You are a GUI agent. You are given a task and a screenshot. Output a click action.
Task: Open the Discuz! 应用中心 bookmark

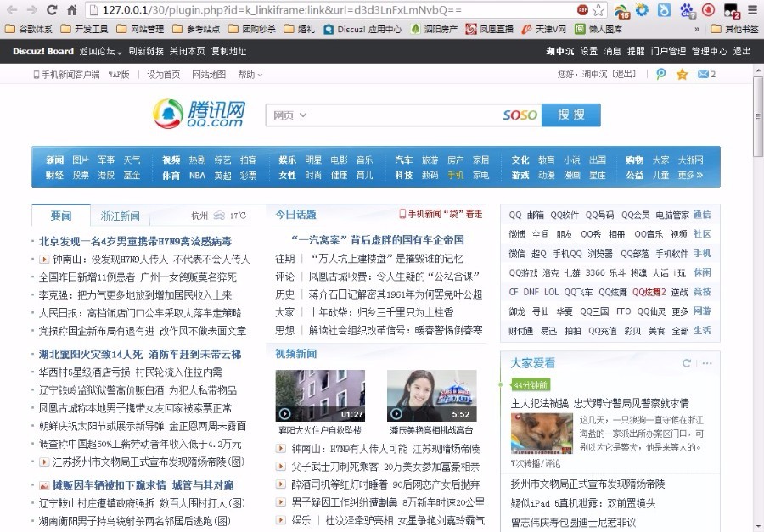[x=363, y=29]
